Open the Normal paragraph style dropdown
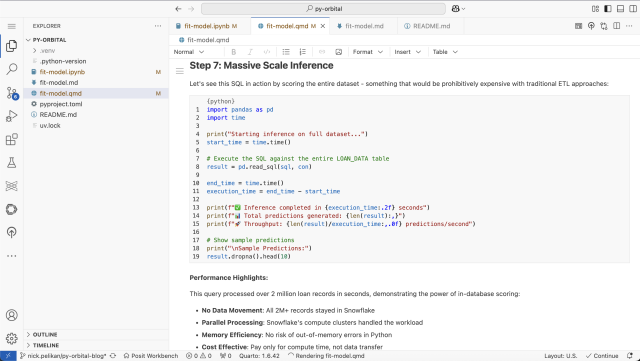This screenshot has width=640, height=361. click(189, 52)
